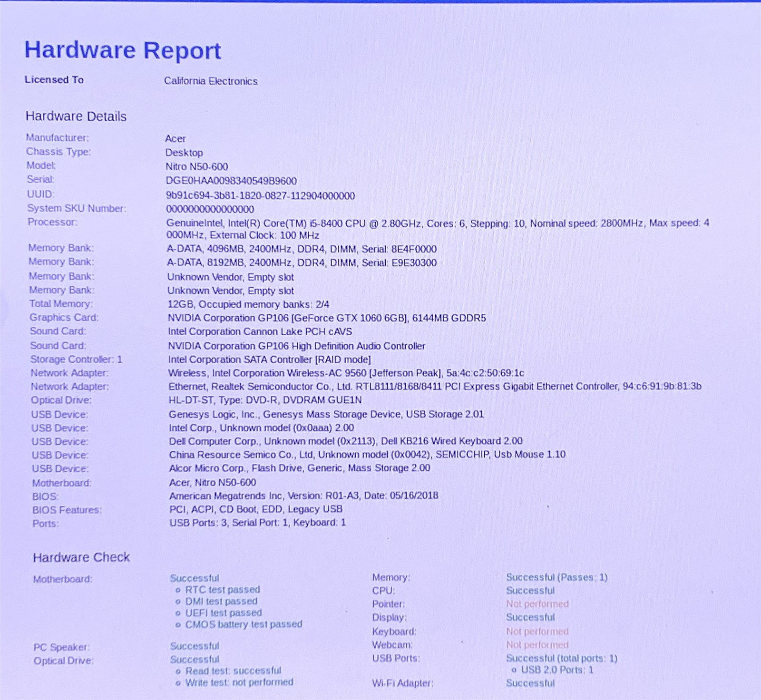The height and width of the screenshot is (700, 761).
Task: Click the Graphics Card label
Action: point(64,317)
